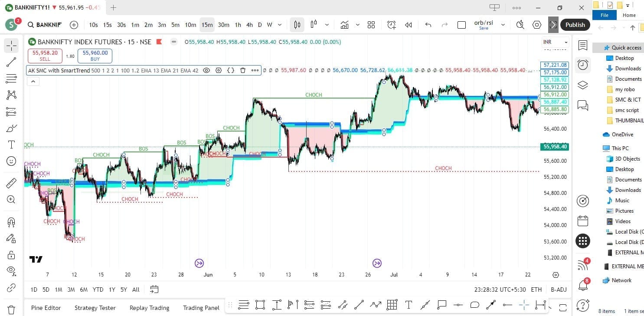Select the crosshair cursor tool
This screenshot has height=316, width=644.
coord(11,46)
